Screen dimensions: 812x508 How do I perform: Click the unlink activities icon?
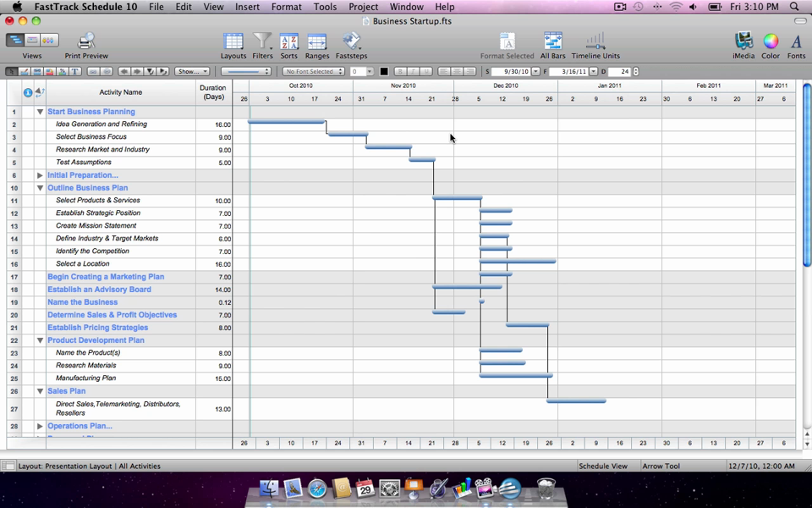tap(107, 71)
